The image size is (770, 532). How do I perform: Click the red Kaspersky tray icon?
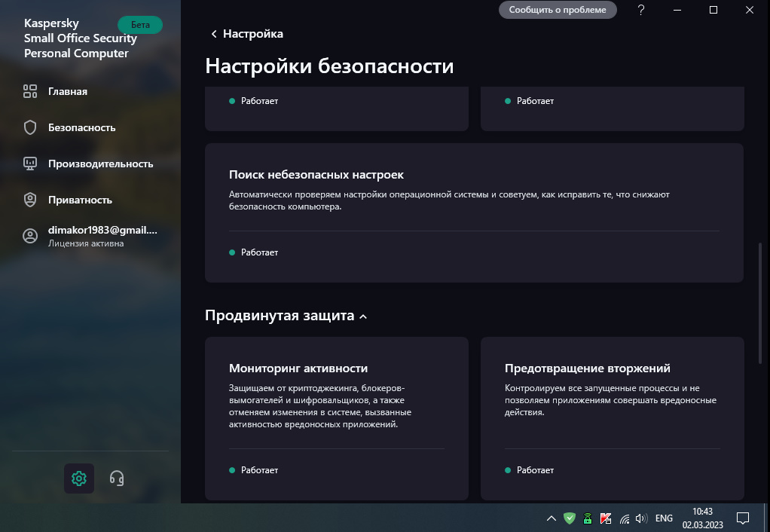606,518
